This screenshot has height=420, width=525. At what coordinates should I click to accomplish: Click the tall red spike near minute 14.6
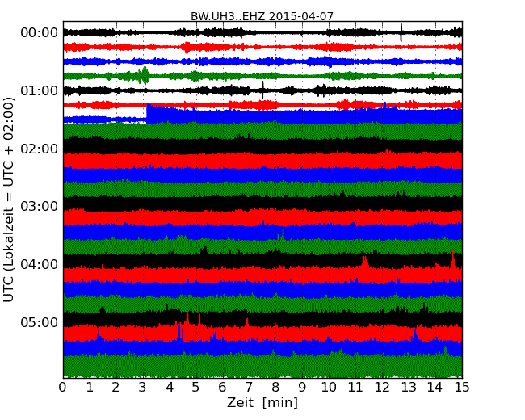[452, 259]
